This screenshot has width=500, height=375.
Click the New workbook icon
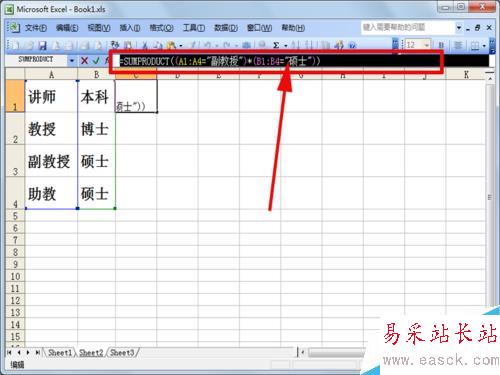[15, 45]
